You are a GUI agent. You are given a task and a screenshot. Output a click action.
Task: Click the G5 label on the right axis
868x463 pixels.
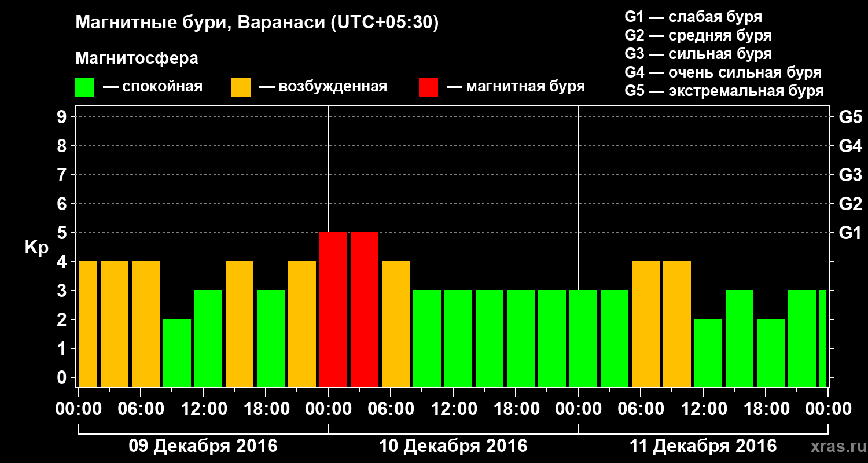pyautogui.click(x=850, y=117)
